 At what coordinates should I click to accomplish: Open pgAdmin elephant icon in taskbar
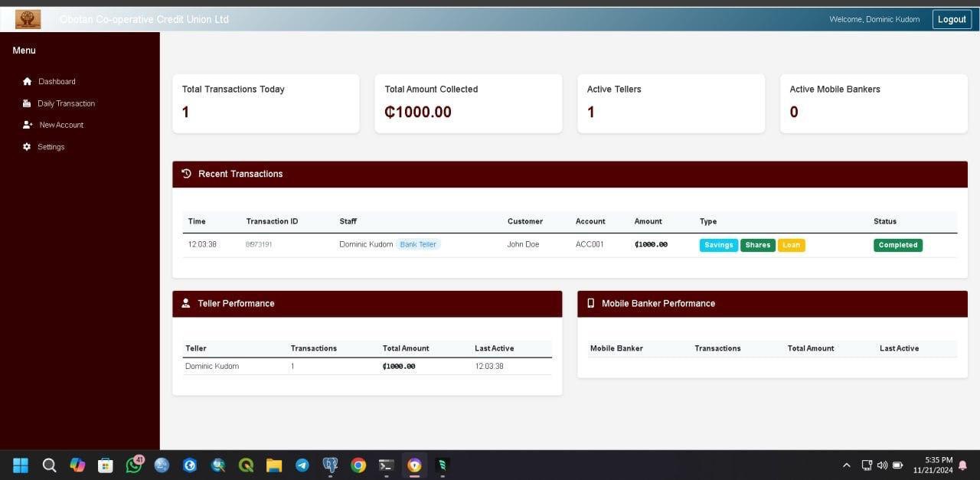click(330, 465)
